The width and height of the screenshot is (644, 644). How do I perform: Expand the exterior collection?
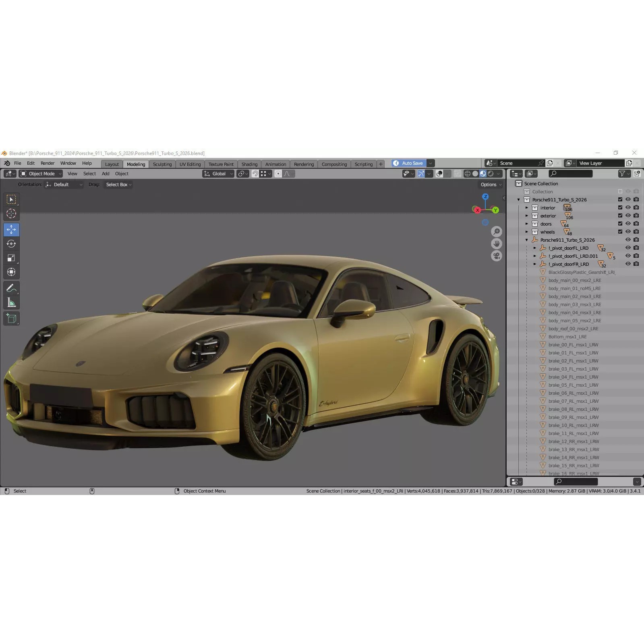click(526, 216)
